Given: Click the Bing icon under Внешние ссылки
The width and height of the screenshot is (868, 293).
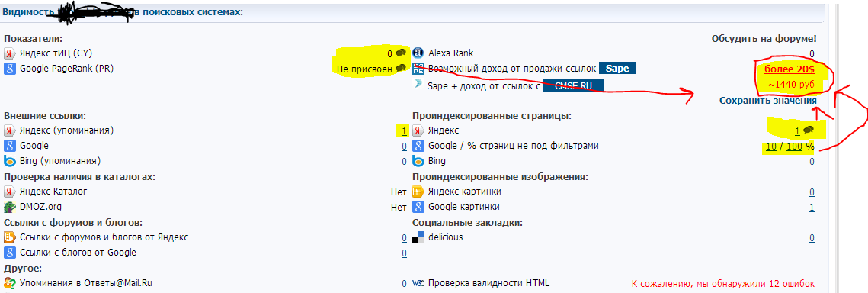Looking at the screenshot, I should 9,161.
